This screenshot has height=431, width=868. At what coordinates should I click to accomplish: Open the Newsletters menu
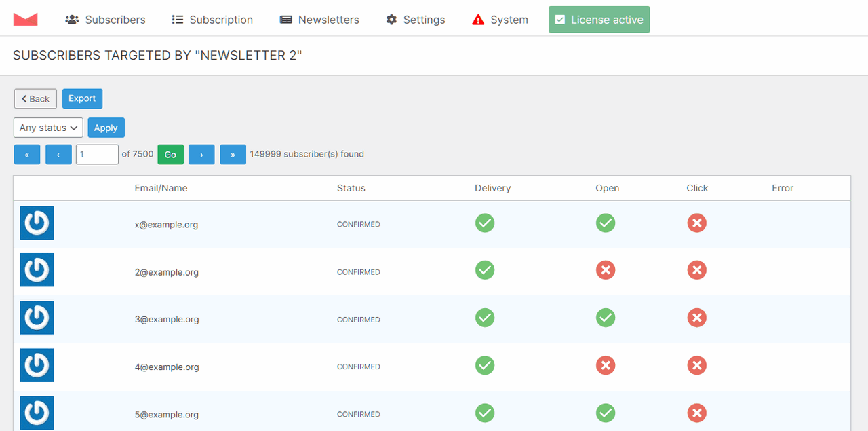pyautogui.click(x=319, y=20)
